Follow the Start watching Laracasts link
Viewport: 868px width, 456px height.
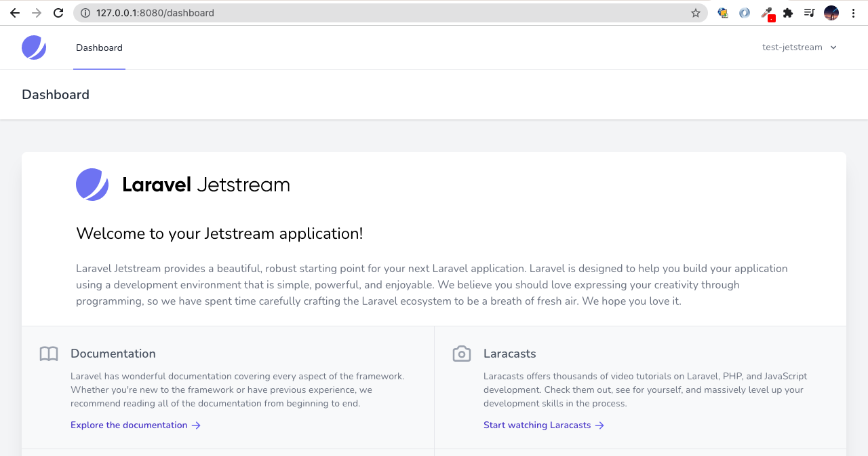[x=544, y=425]
